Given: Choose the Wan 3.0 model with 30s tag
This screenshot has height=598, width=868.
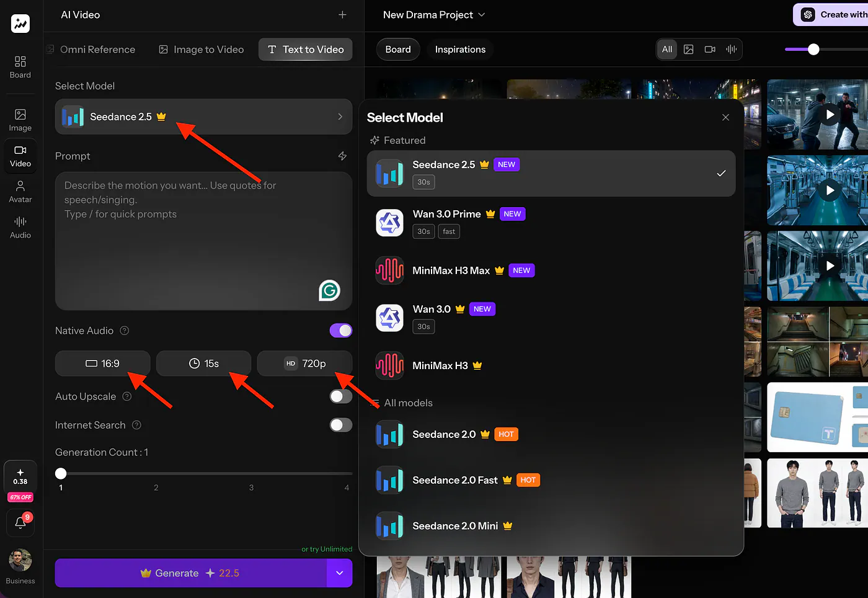Looking at the screenshot, I should [x=551, y=318].
